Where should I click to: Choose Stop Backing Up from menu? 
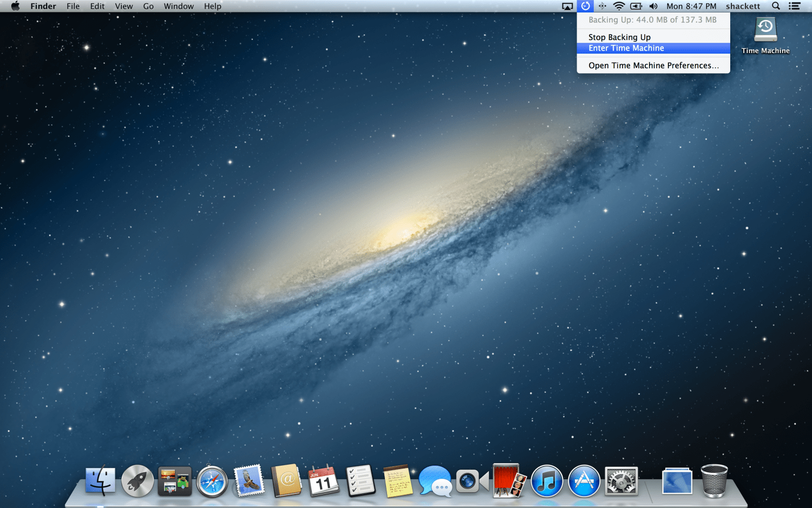point(619,37)
